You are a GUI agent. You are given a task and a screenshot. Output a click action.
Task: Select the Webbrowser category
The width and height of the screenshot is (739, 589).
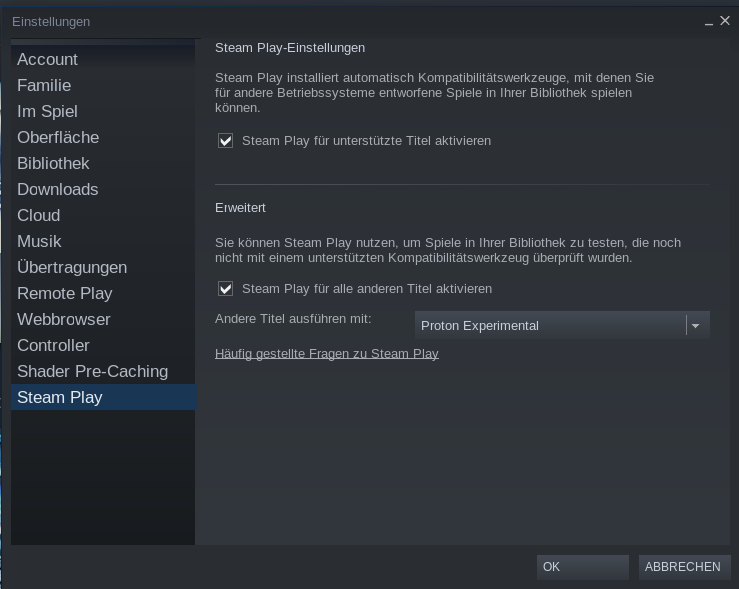pos(103,319)
